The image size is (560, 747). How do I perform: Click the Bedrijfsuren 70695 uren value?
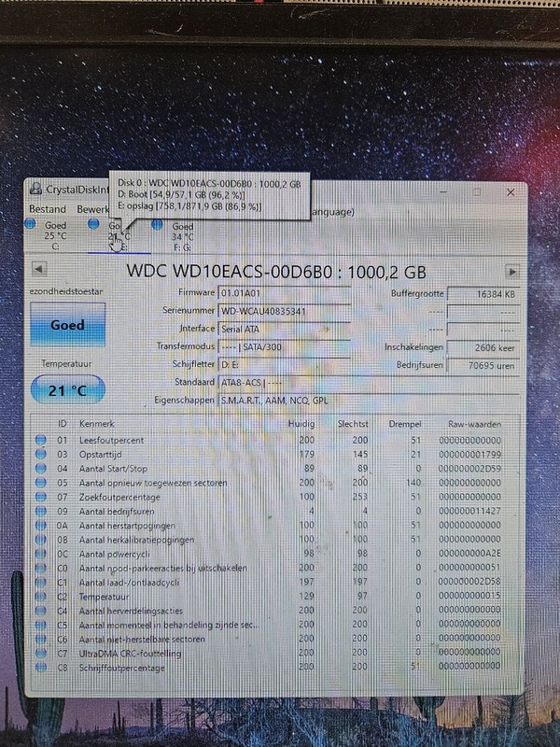[x=483, y=366]
